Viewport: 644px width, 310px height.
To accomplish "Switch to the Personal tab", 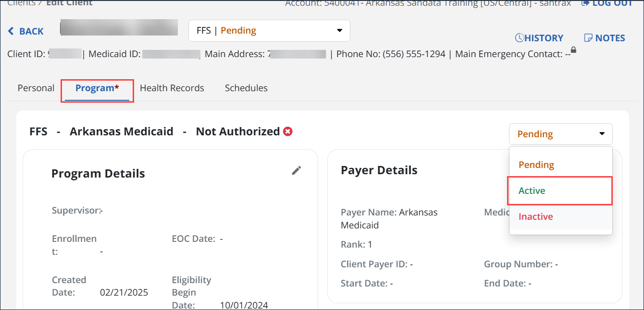I will click(x=36, y=88).
